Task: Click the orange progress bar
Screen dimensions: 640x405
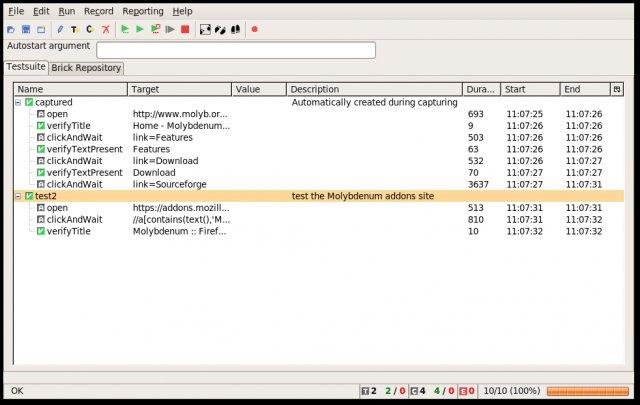Action: pyautogui.click(x=588, y=391)
